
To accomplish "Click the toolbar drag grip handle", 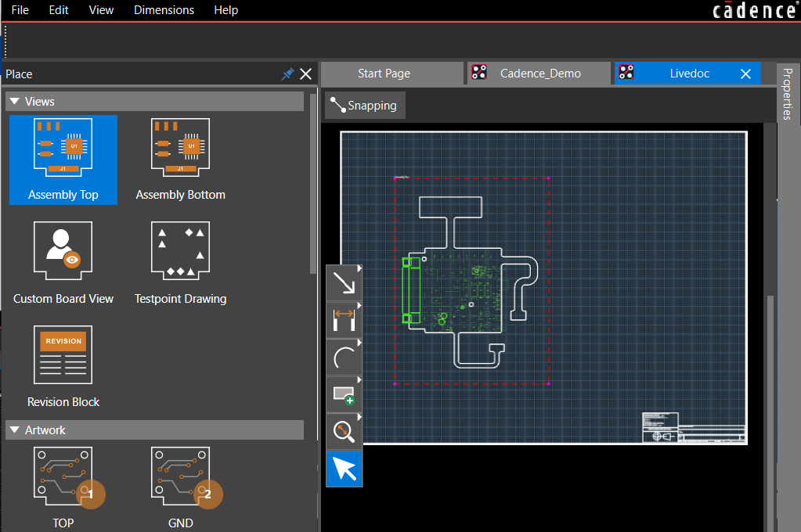I will tap(5, 41).
